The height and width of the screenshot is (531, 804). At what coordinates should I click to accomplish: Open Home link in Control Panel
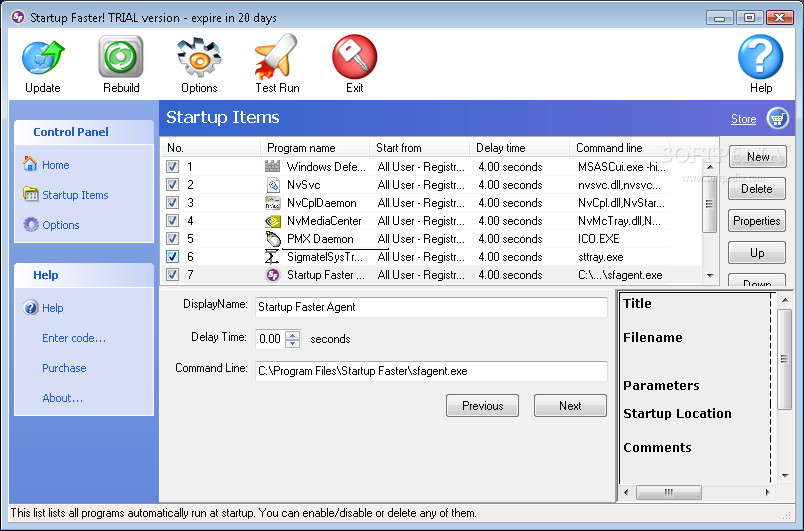(55, 165)
